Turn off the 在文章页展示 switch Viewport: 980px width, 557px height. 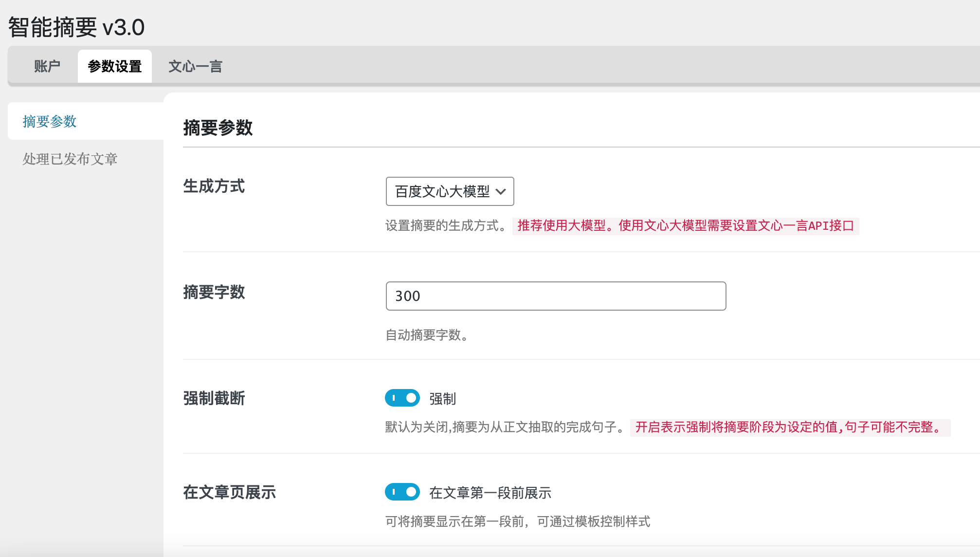tap(402, 492)
